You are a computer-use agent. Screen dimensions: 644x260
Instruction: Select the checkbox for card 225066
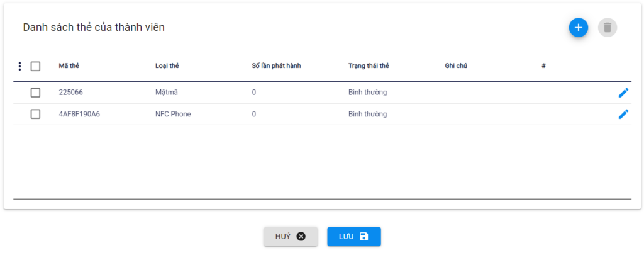pos(35,93)
